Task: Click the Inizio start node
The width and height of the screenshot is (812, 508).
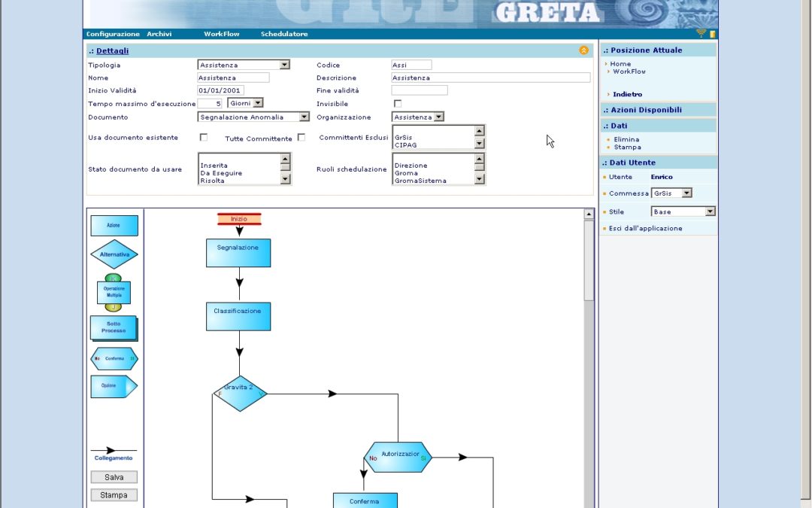Action: tap(239, 219)
